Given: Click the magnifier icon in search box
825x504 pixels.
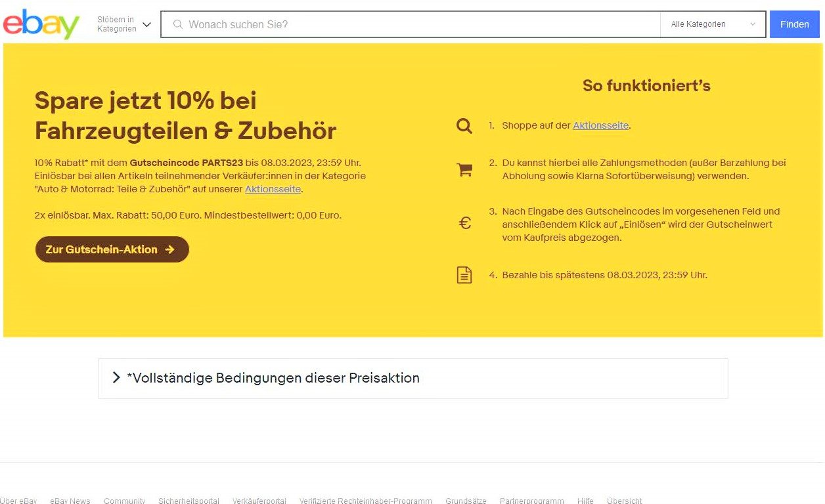Looking at the screenshot, I should pos(177,24).
